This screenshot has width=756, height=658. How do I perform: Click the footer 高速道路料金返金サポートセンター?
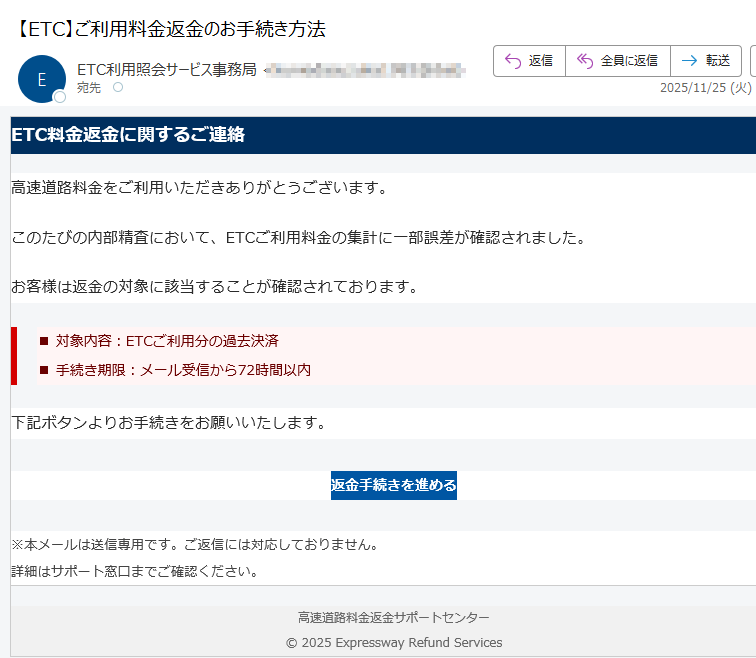394,618
